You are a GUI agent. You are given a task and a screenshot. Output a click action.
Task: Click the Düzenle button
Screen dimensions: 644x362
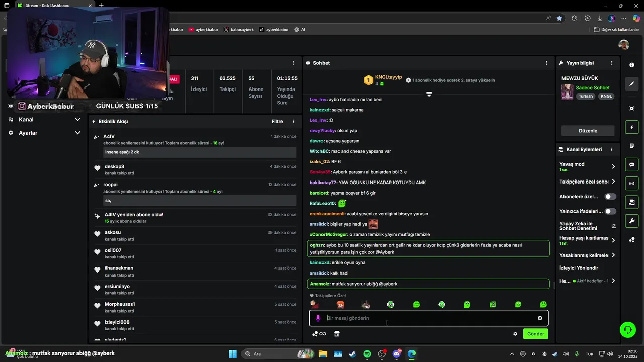tap(588, 131)
